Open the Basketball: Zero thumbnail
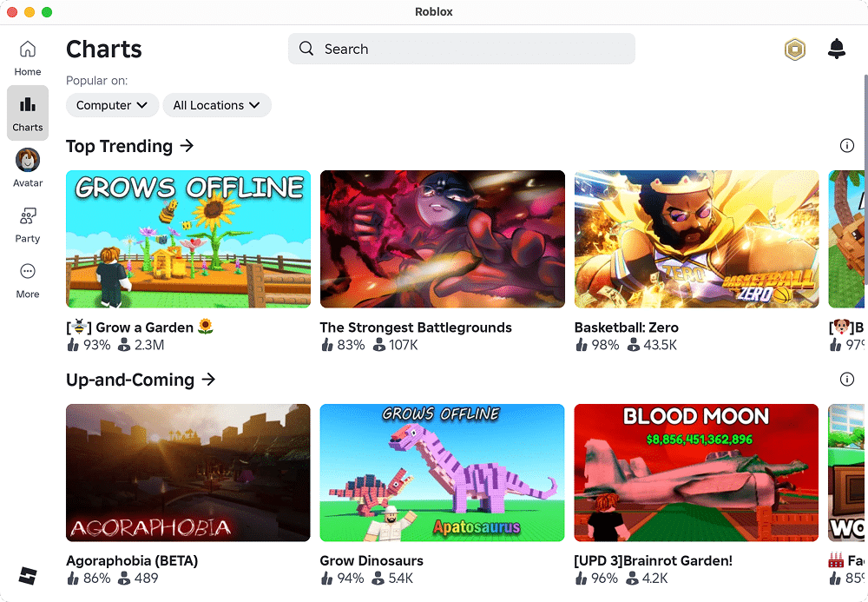This screenshot has width=868, height=602. [696, 239]
